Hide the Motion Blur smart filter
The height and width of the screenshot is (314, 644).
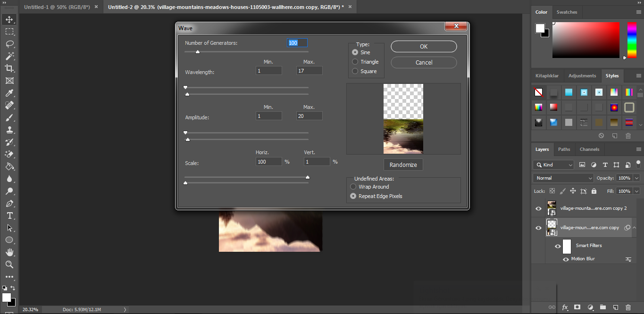566,259
